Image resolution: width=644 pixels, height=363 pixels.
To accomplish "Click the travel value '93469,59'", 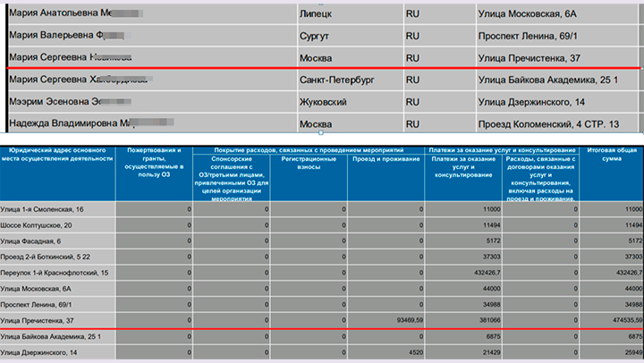I will (410, 320).
